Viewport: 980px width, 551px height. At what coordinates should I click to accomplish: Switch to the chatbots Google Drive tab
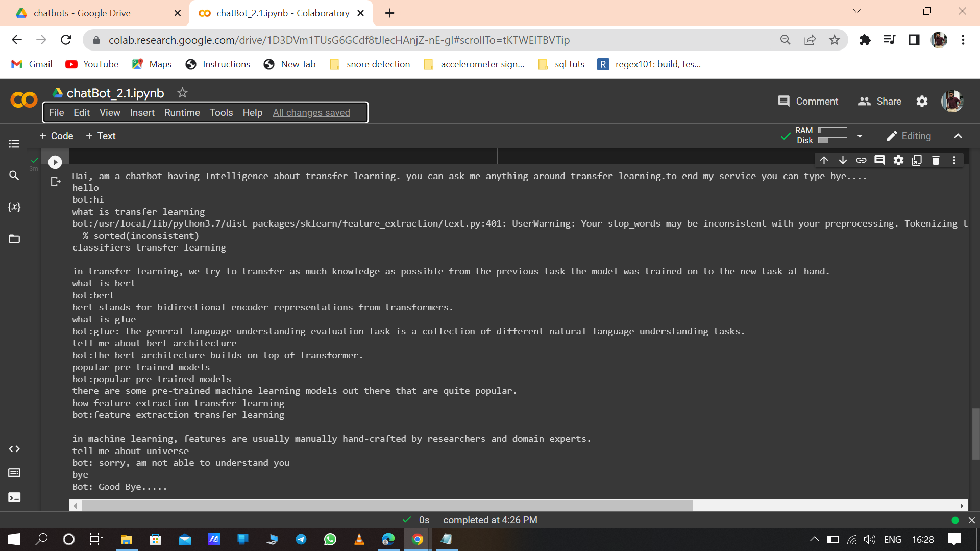82,13
